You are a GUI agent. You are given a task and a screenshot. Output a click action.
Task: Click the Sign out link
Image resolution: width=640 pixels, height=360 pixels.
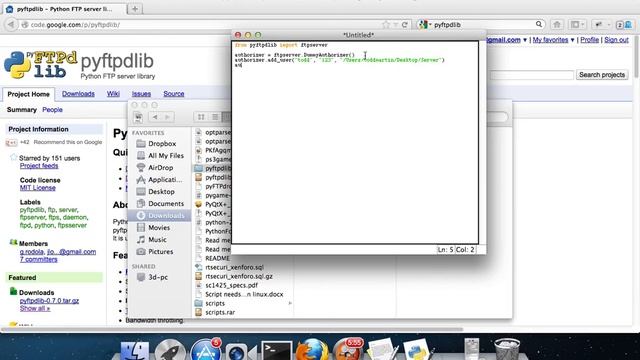pyautogui.click(x=616, y=40)
